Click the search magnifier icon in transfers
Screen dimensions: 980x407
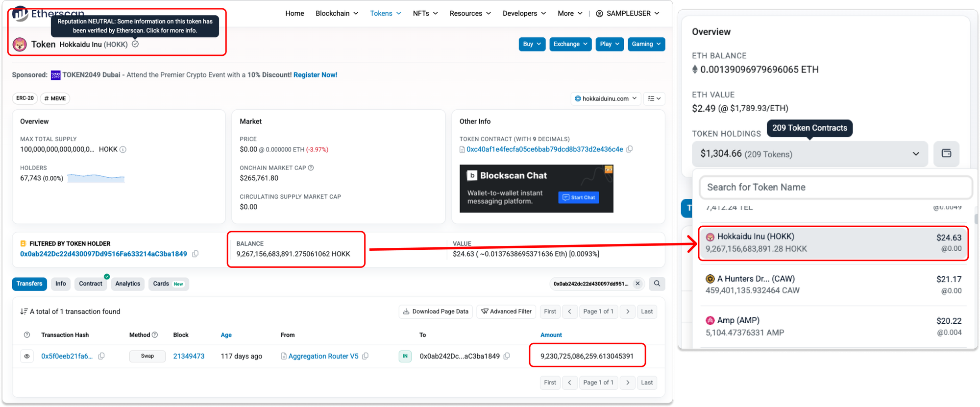click(x=657, y=284)
